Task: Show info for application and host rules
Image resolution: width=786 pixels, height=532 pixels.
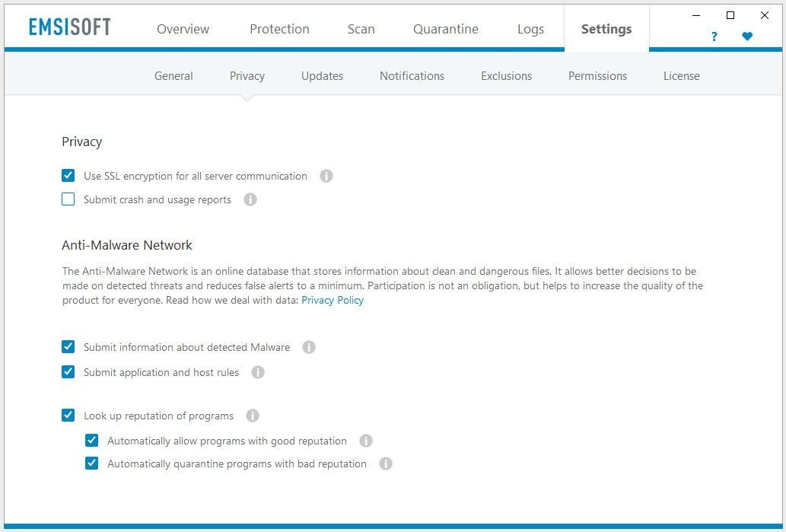Action: (x=258, y=372)
